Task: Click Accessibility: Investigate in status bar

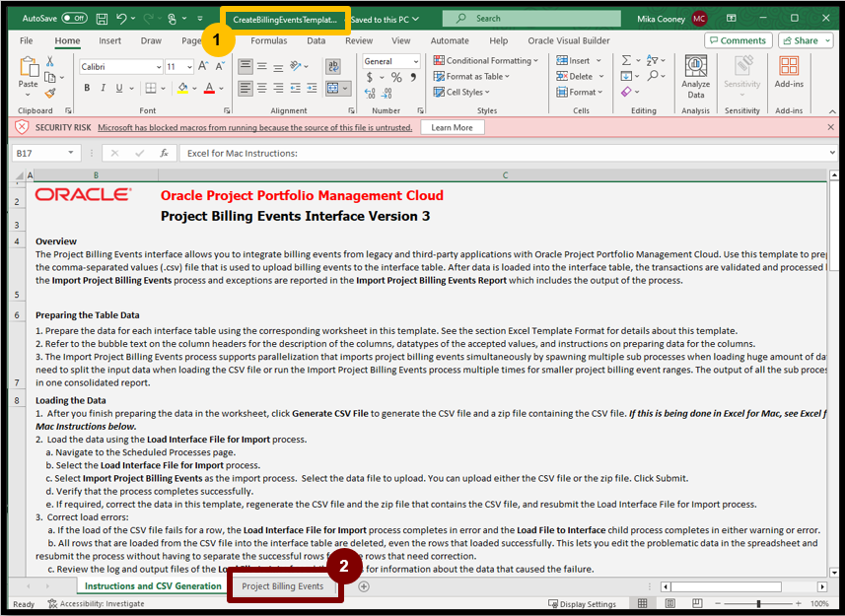Action: tap(96, 603)
